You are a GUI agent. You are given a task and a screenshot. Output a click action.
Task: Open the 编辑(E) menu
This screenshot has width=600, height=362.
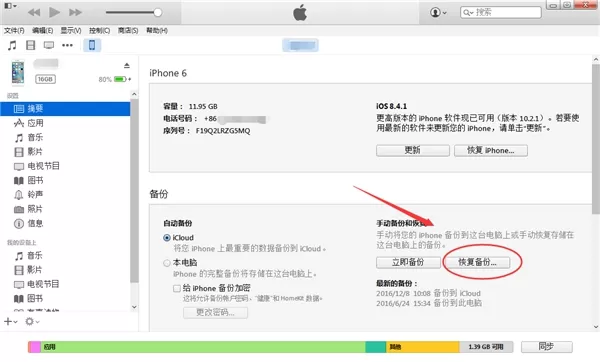pos(42,31)
